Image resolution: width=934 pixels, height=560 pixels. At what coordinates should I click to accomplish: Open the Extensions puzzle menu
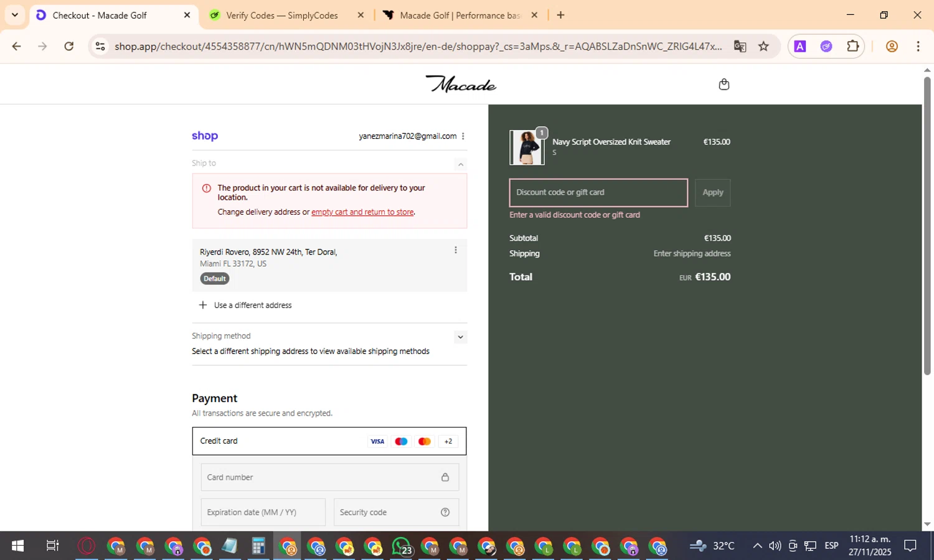(852, 46)
